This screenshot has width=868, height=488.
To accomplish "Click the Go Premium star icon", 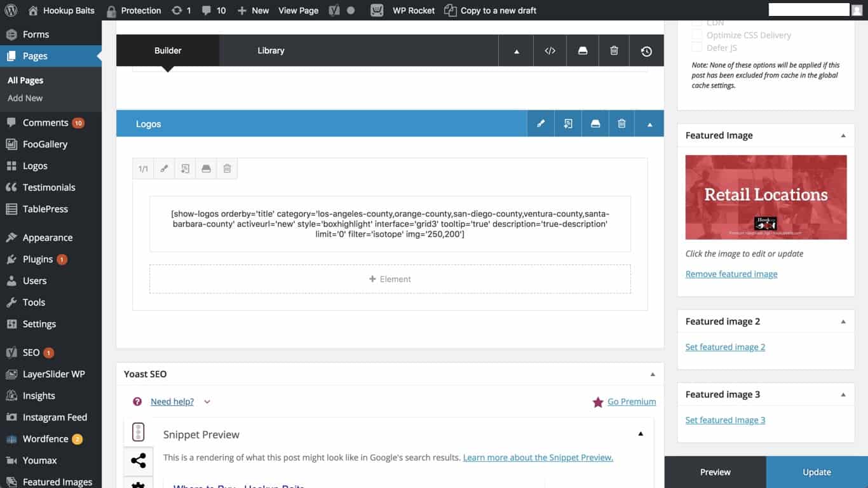I will [x=598, y=402].
